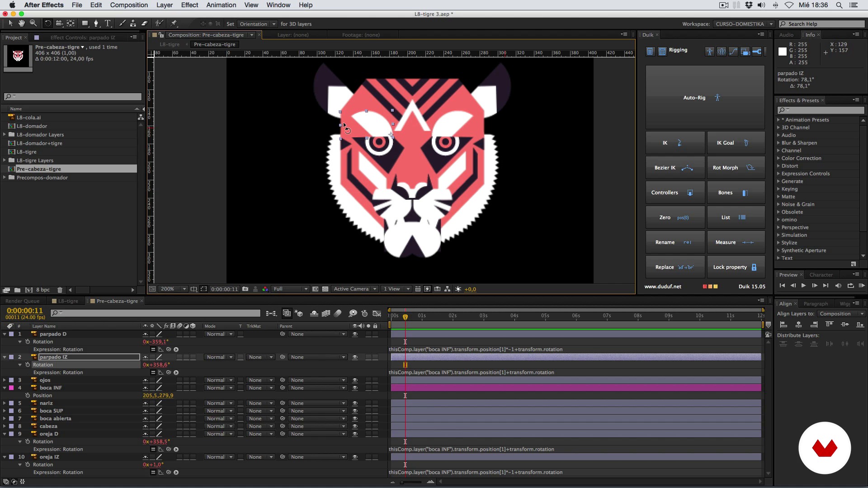868x488 pixels.
Task: Click the Lock property button
Action: (x=736, y=267)
